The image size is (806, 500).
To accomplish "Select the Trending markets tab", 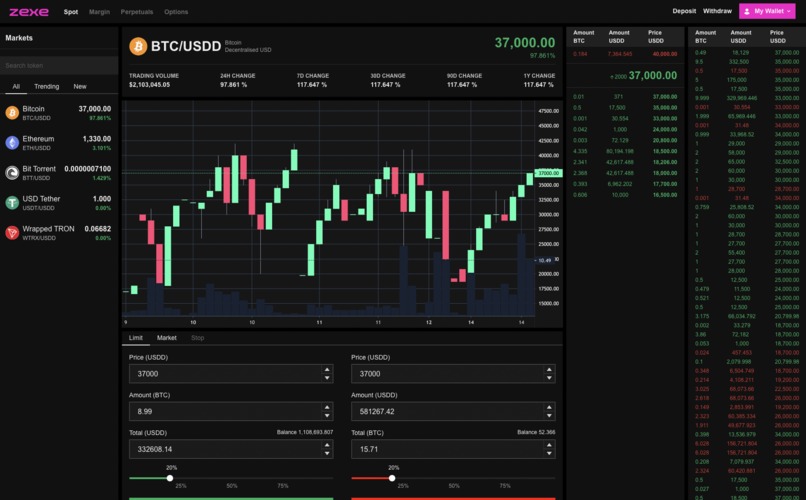I will coord(46,86).
